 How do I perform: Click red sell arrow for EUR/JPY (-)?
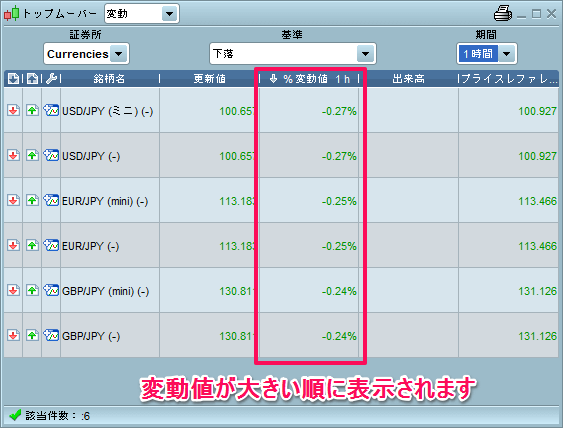tap(13, 246)
